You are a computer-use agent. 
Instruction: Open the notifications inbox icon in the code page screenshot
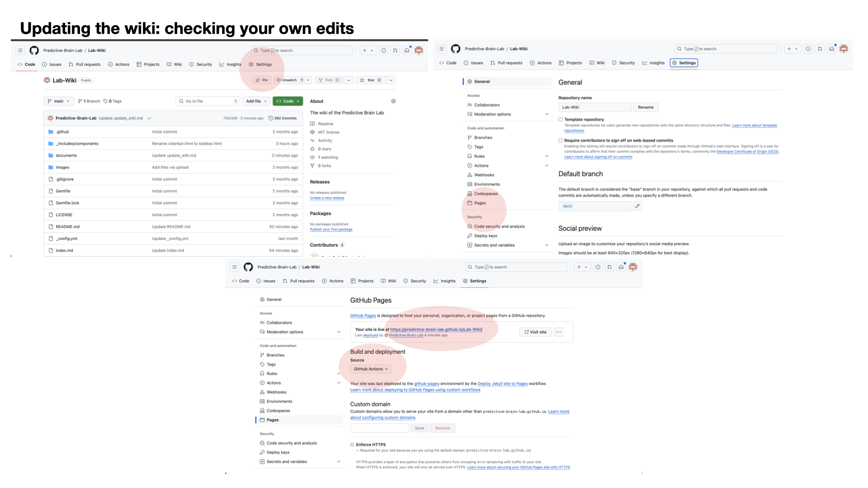[x=407, y=51]
